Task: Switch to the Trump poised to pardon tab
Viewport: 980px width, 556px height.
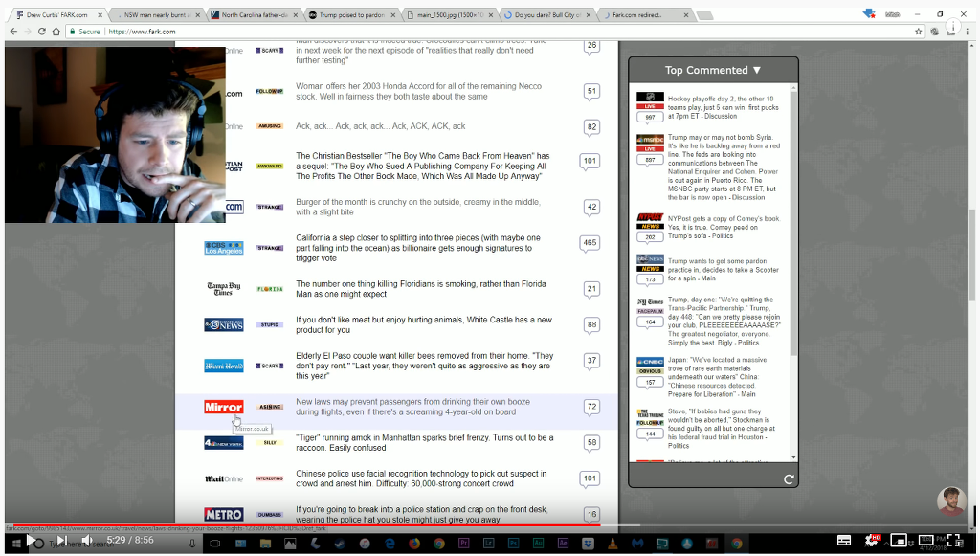Action: tap(348, 15)
